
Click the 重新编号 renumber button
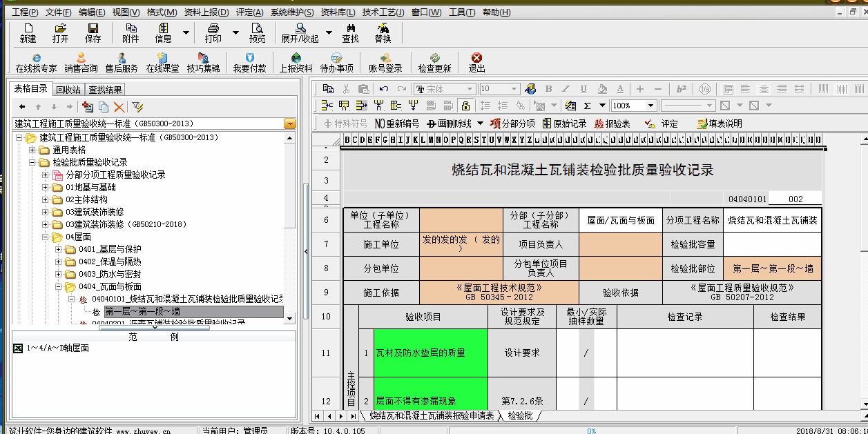tap(397, 124)
